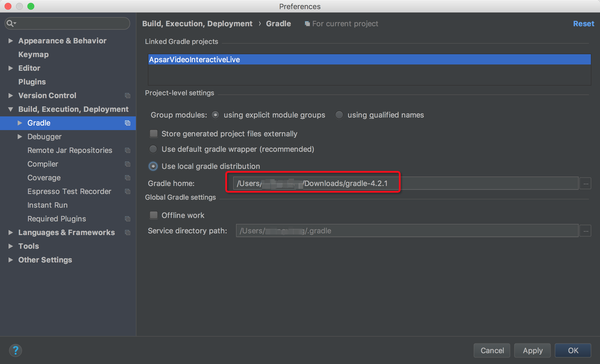The height and width of the screenshot is (364, 600).
Task: Expand the Editor section arrow
Action: coord(11,68)
